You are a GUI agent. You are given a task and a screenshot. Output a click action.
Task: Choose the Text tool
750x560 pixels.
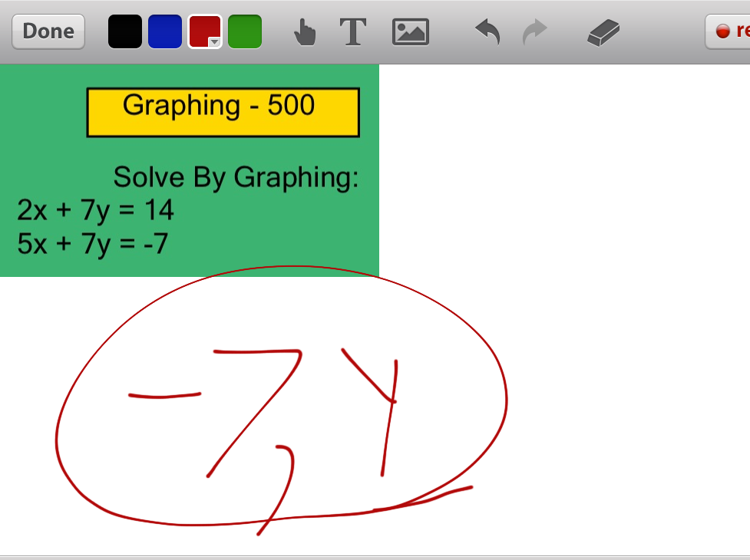point(352,31)
